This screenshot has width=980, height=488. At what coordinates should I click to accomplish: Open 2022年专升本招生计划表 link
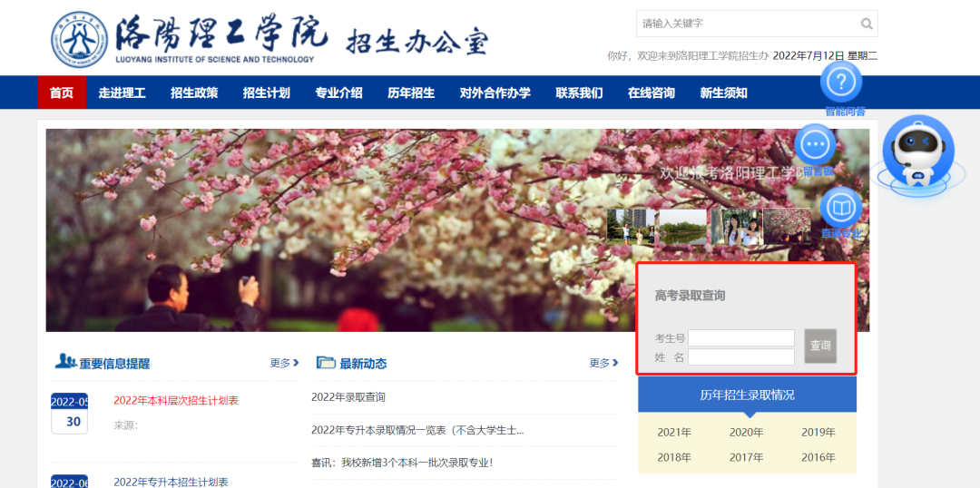[171, 482]
